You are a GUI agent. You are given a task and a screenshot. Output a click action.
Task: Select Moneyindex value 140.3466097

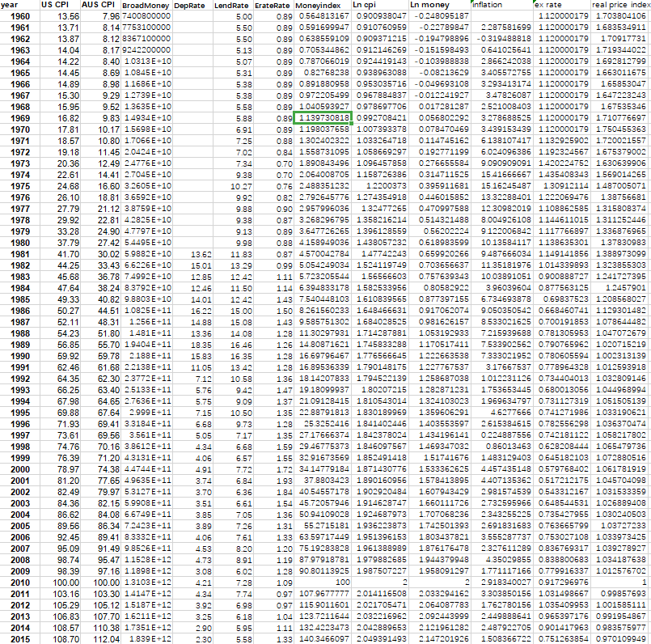pyautogui.click(x=323, y=638)
